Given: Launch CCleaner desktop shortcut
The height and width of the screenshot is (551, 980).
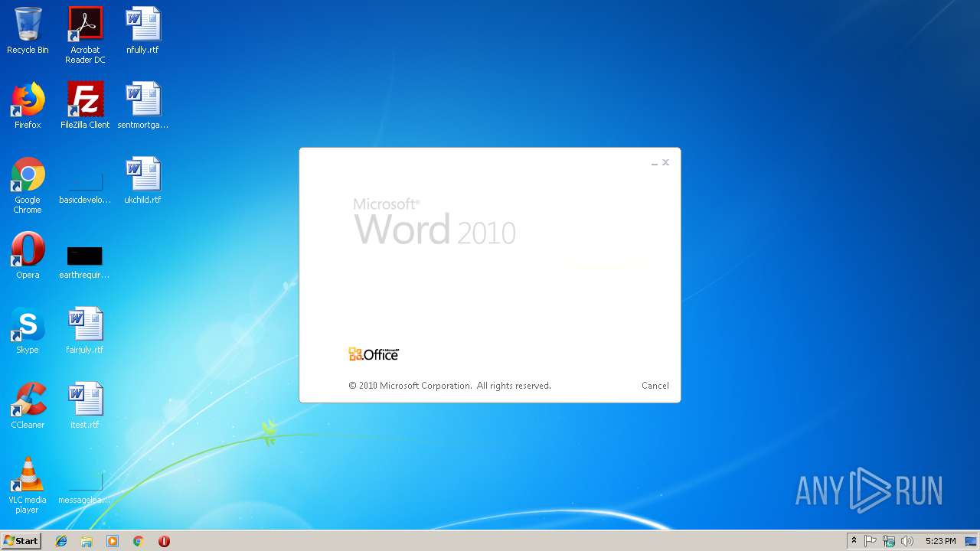Looking at the screenshot, I should (28, 406).
